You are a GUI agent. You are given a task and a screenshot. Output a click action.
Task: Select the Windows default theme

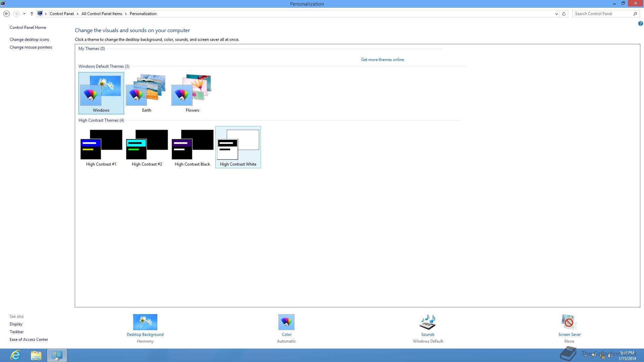[101, 93]
